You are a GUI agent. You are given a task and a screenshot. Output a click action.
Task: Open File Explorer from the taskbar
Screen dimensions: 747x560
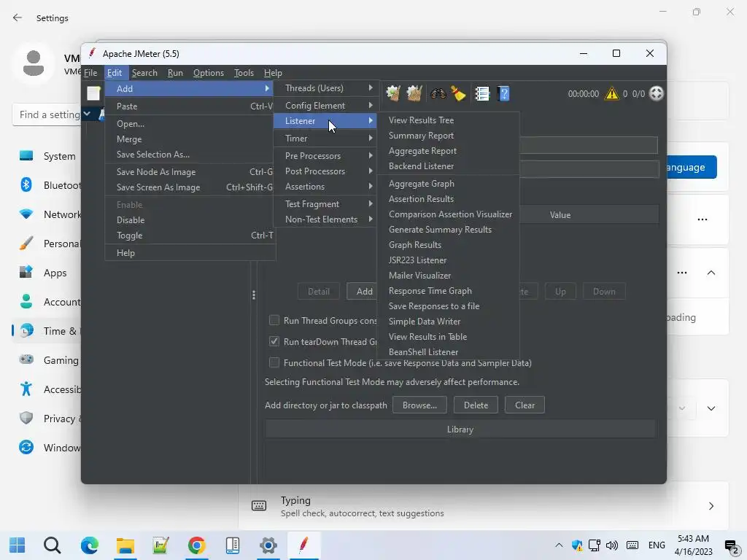pyautogui.click(x=125, y=545)
